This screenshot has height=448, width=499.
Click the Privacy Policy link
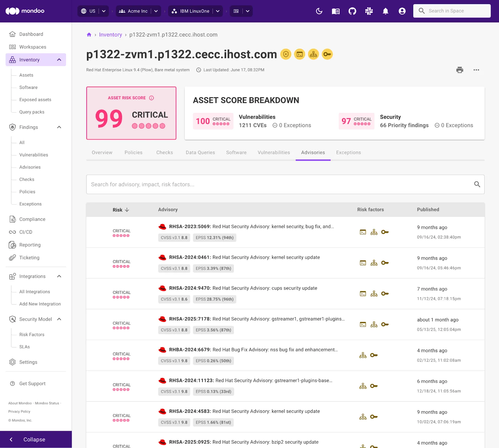tap(19, 411)
